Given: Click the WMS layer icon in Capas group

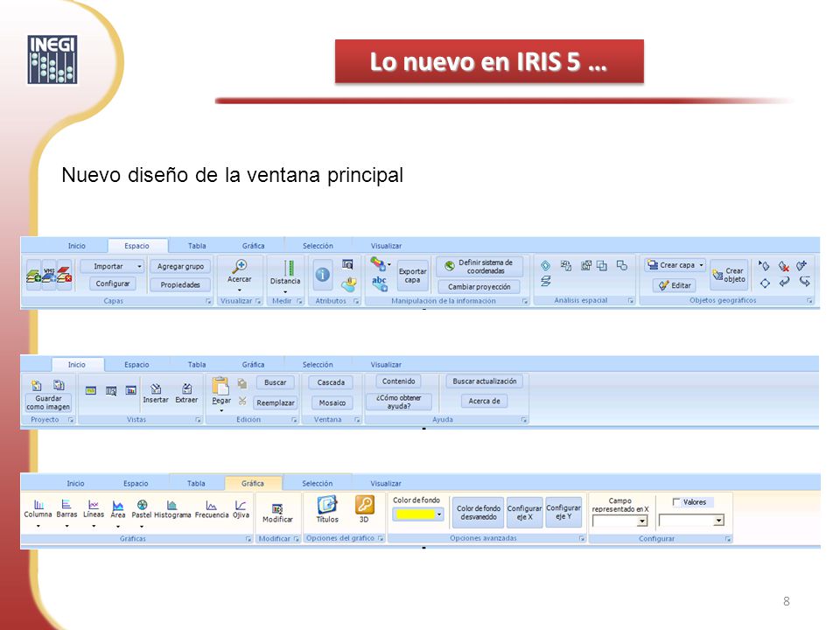Looking at the screenshot, I should (49, 276).
